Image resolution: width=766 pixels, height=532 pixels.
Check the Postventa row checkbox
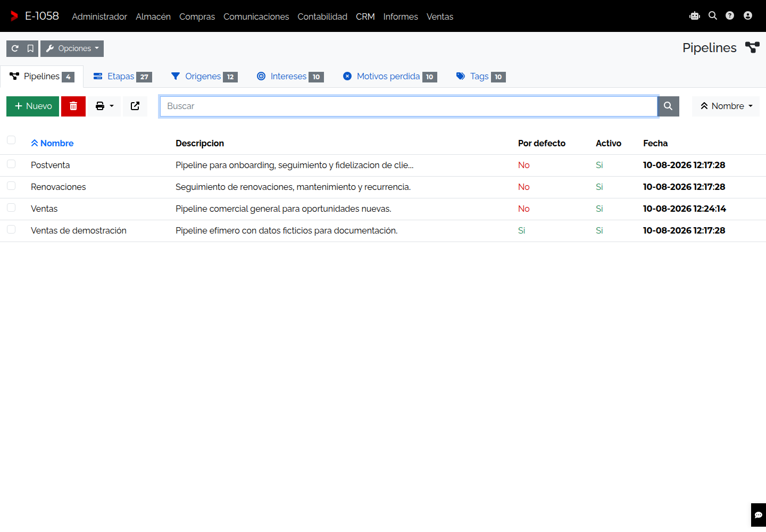(x=11, y=164)
